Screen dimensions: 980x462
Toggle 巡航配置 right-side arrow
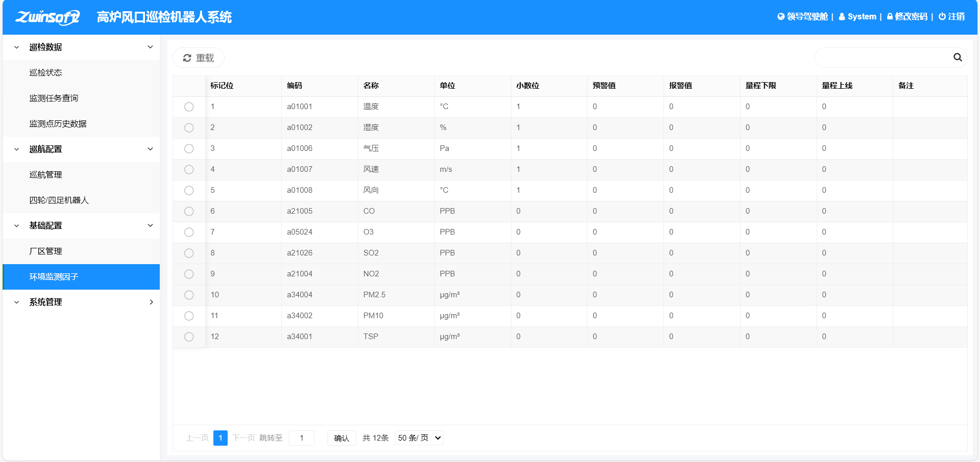151,149
